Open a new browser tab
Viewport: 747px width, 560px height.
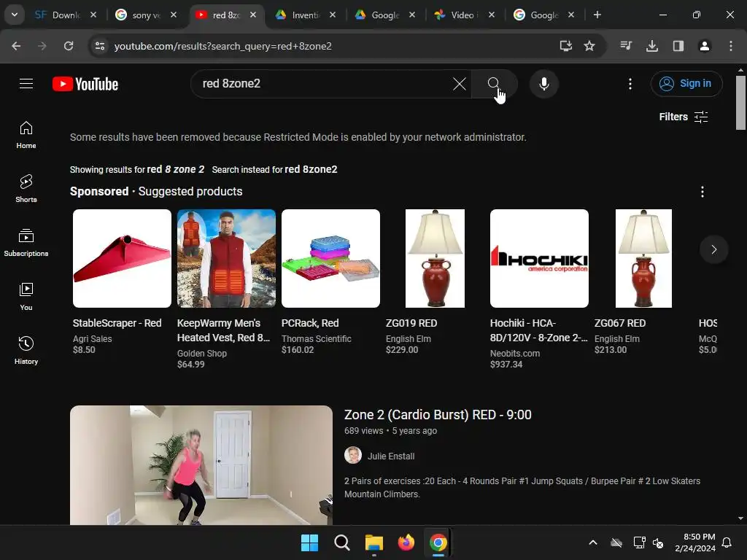pyautogui.click(x=597, y=15)
